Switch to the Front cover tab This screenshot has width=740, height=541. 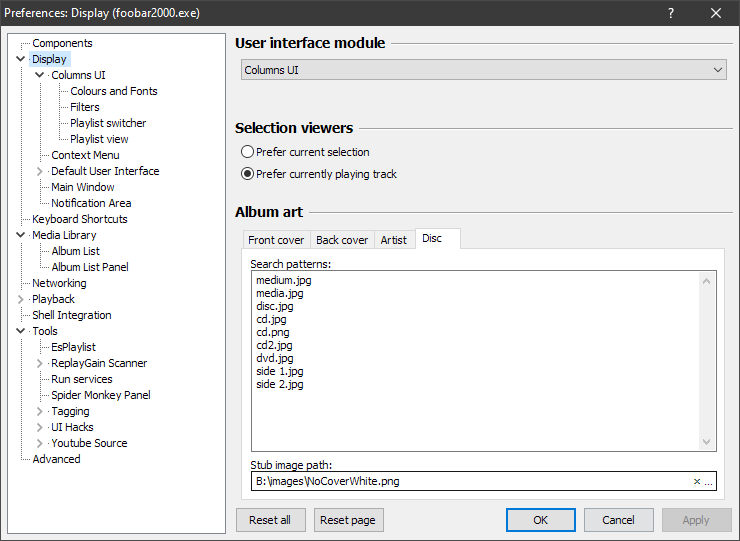click(x=276, y=240)
